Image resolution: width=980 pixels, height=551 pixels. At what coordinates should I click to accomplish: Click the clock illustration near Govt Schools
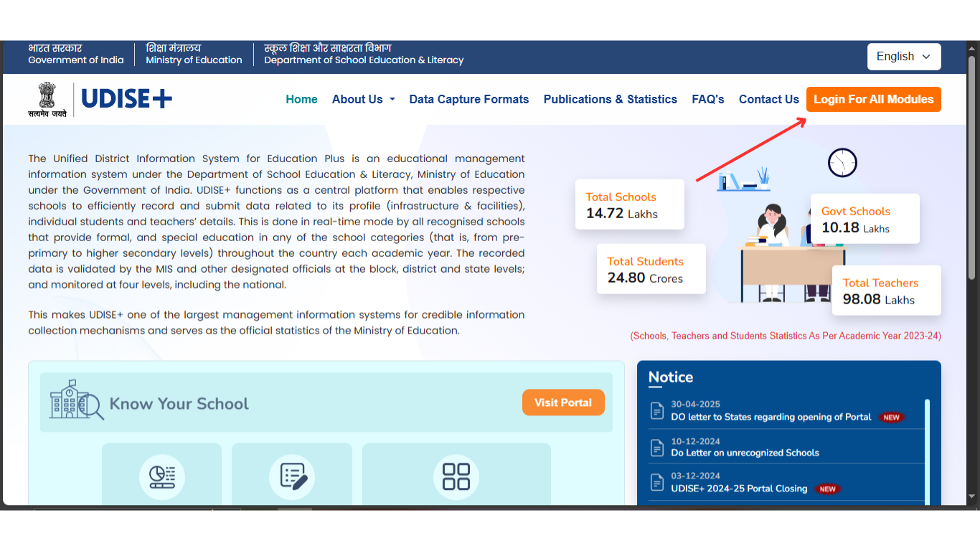pos(842,162)
